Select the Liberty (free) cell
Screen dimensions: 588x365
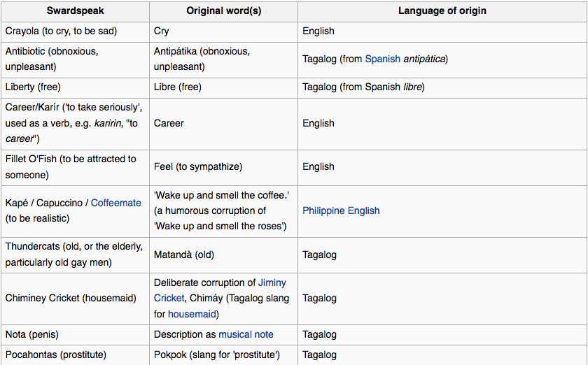point(33,87)
